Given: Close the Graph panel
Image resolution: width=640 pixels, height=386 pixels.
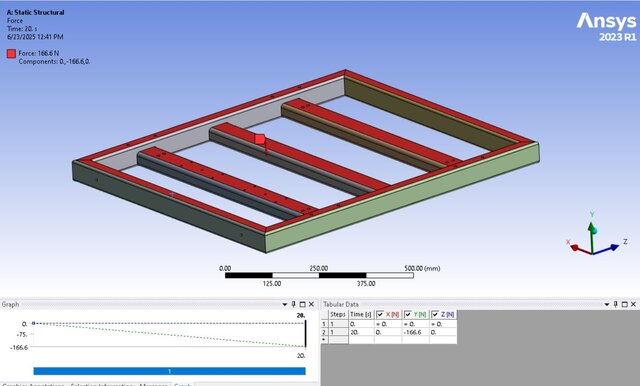Looking at the screenshot, I should [311, 304].
